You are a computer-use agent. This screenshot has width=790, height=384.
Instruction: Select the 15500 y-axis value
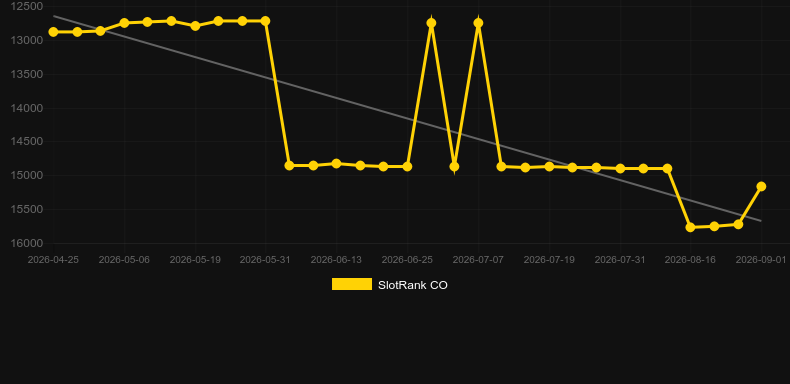27,209
